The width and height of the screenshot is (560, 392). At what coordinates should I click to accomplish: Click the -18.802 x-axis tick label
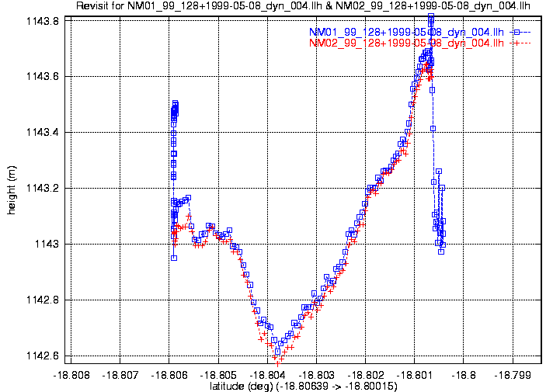pyautogui.click(x=366, y=374)
